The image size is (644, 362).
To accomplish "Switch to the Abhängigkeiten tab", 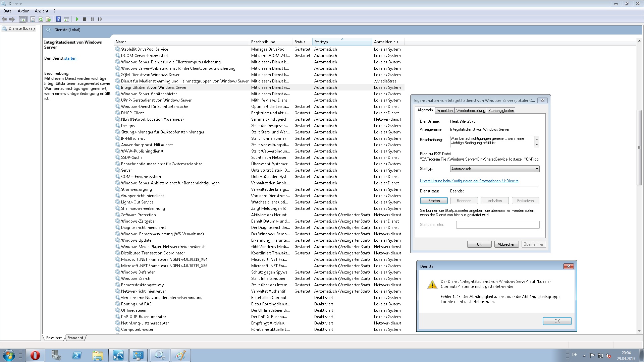I will (501, 111).
